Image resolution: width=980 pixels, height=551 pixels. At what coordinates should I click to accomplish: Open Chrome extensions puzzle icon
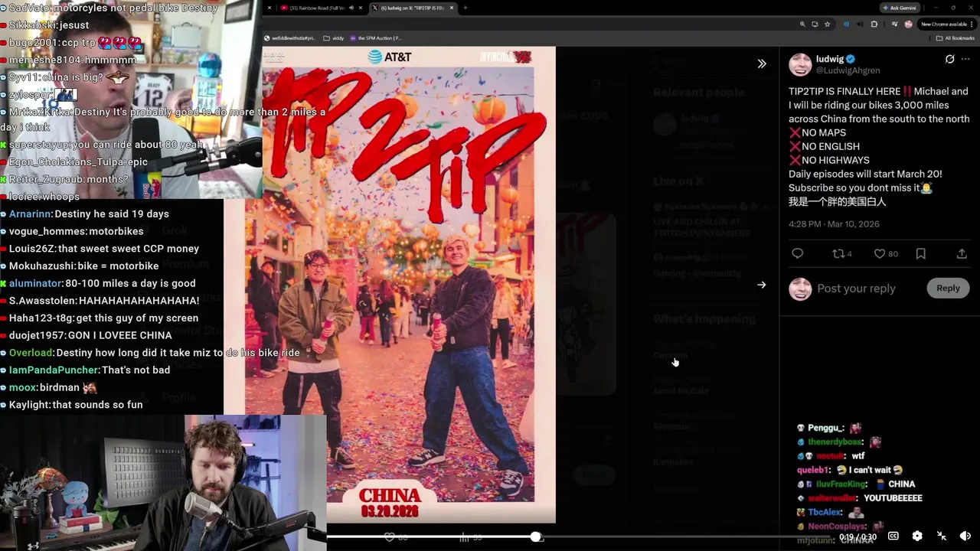(874, 24)
